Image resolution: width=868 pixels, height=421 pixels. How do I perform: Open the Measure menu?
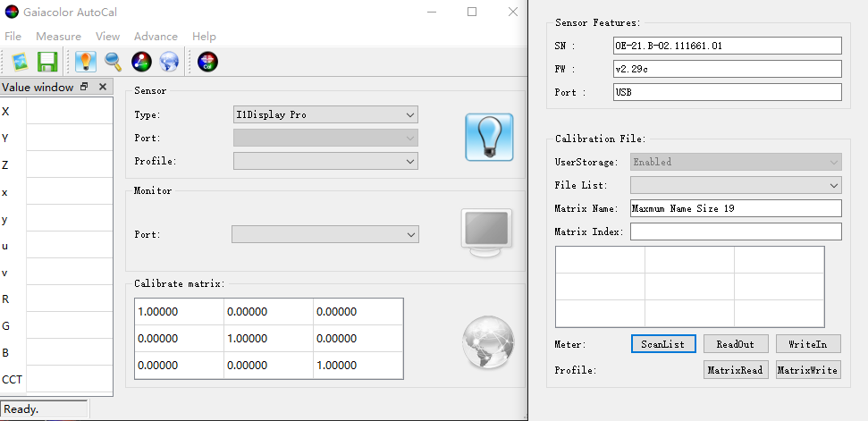point(58,37)
